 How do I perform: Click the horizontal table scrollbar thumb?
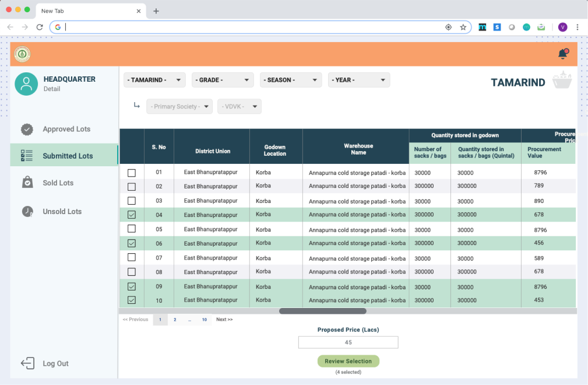(322, 311)
